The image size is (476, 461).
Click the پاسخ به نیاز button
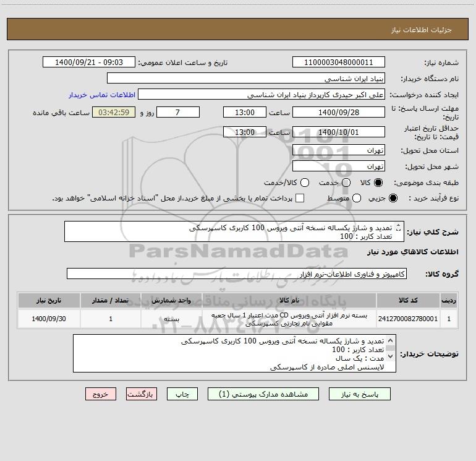coord(360,394)
